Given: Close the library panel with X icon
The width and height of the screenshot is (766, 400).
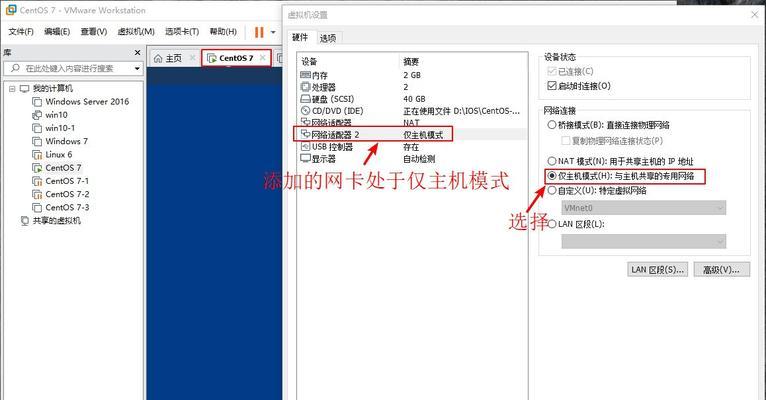Looking at the screenshot, I should click(x=137, y=52).
